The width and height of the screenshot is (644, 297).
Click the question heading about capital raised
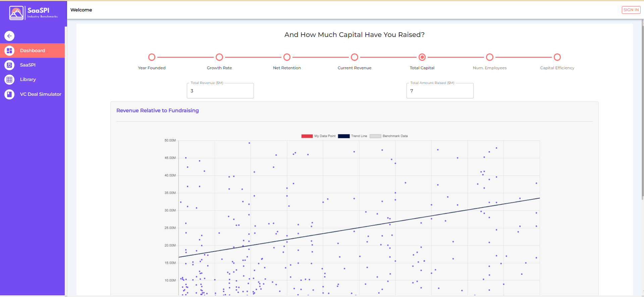[x=355, y=35]
